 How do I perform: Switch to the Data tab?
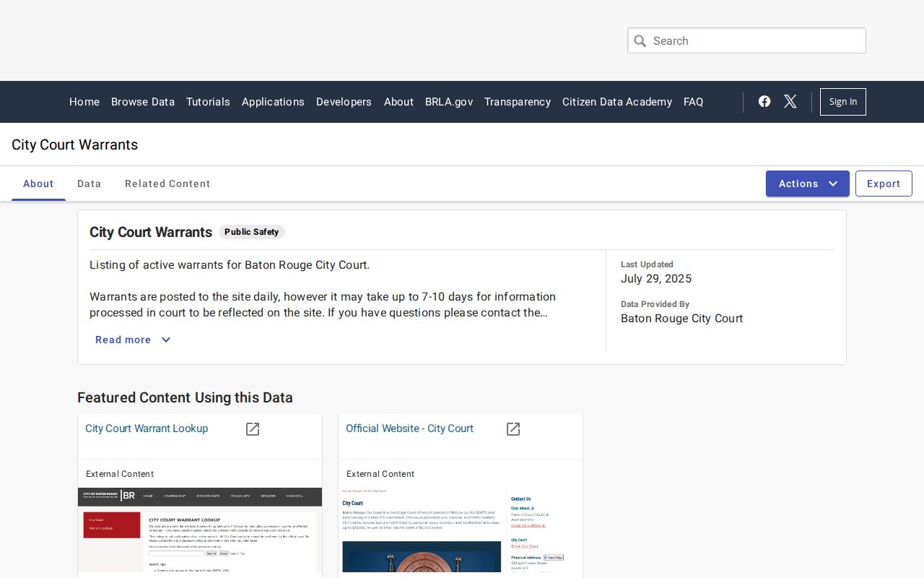(x=90, y=184)
